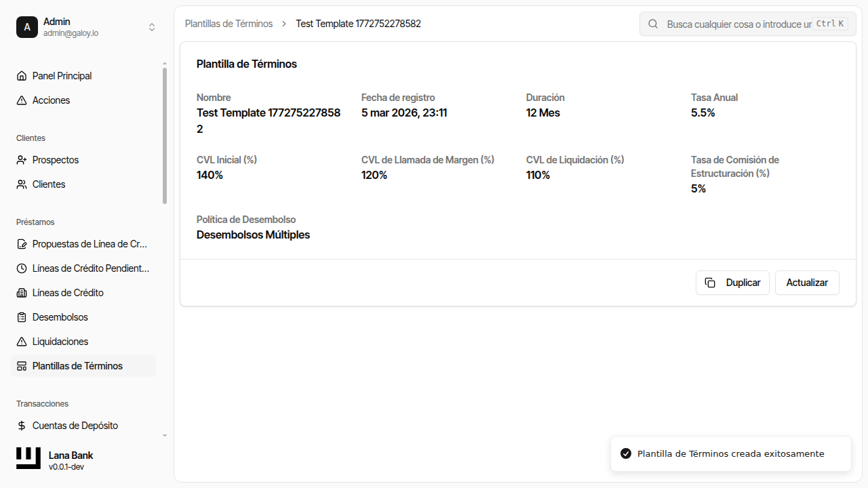Click the Actualizar button

(x=807, y=283)
